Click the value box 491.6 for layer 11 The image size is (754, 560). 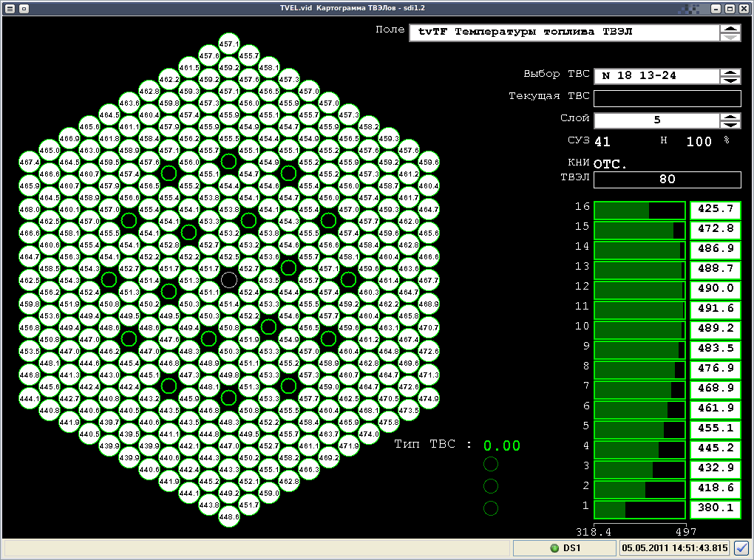tap(715, 310)
